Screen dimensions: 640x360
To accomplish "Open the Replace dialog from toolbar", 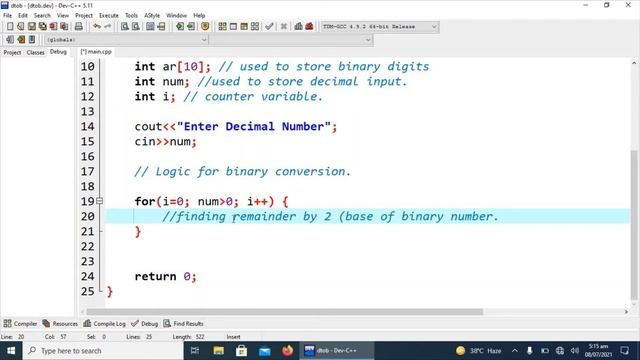I will 136,27.
